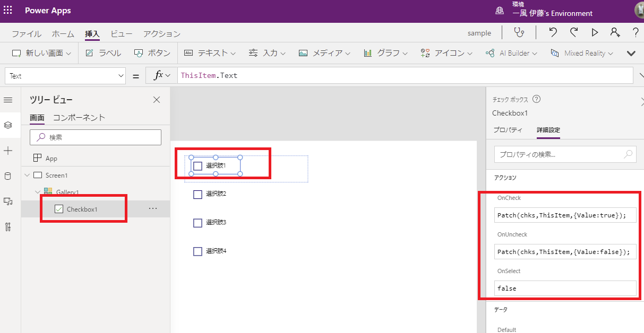Viewport: 644px width, 333px height.
Task: Open the Advanced tools icon in the sidebar
Action: (x=8, y=226)
